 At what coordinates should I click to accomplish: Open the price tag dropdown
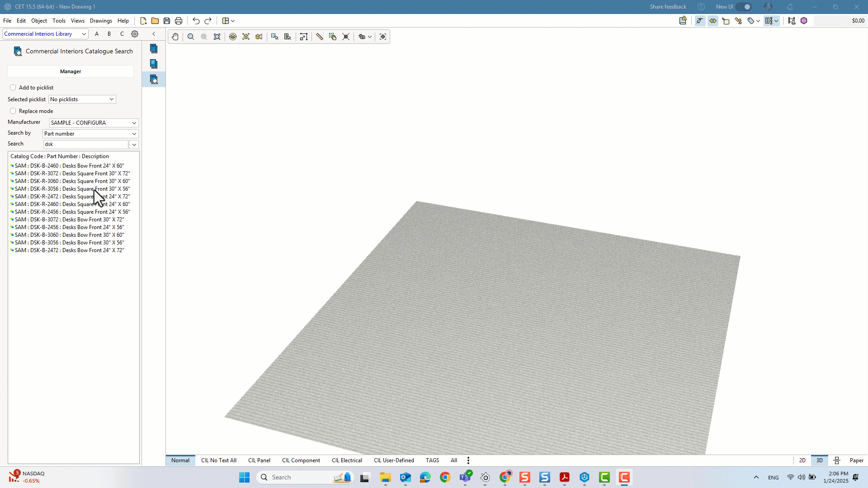(x=754, y=21)
